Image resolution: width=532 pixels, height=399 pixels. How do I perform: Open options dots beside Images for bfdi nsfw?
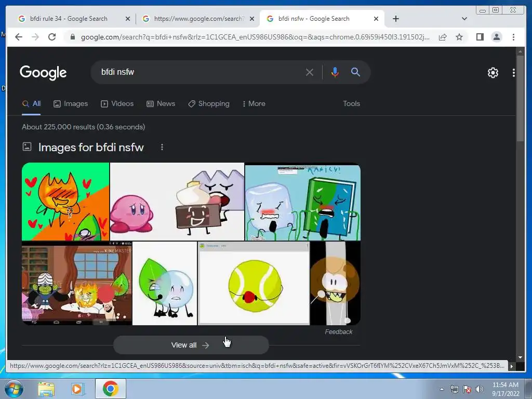[x=162, y=147]
